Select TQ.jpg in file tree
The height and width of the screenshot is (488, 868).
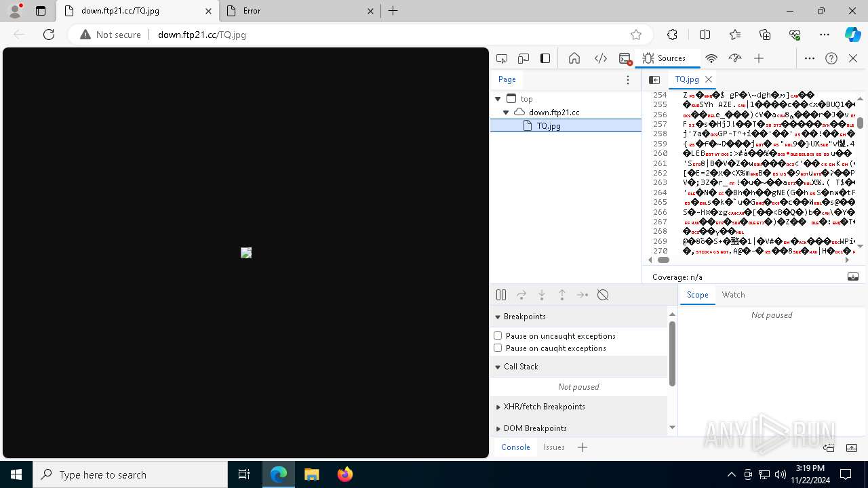[566, 125]
